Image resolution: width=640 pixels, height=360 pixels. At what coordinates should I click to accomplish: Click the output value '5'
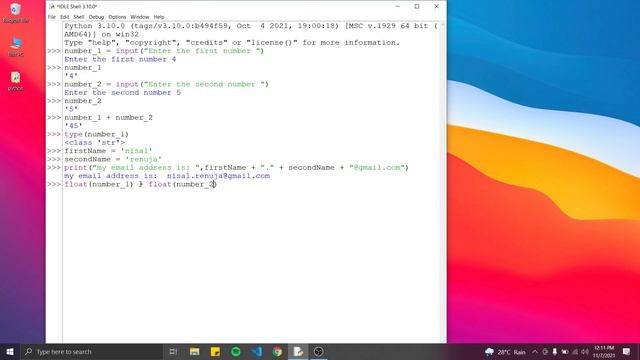[71, 109]
